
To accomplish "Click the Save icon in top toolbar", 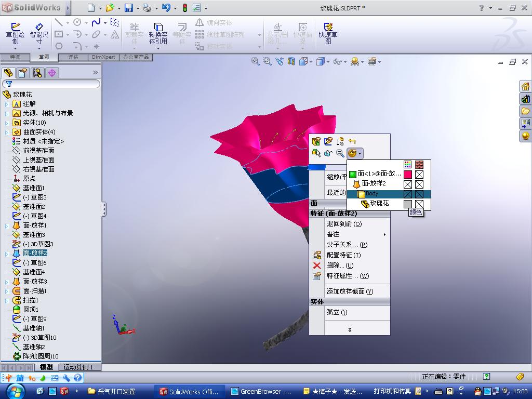I will pos(129,8).
